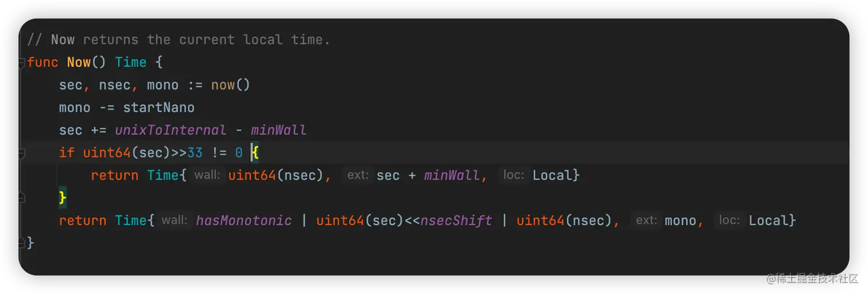Fold the if uint64(sec) block
The image size is (868, 294).
[22, 153]
